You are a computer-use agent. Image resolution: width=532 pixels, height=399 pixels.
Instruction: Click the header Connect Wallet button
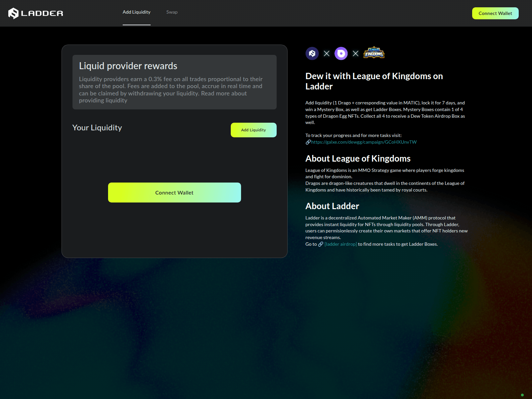[x=495, y=13]
